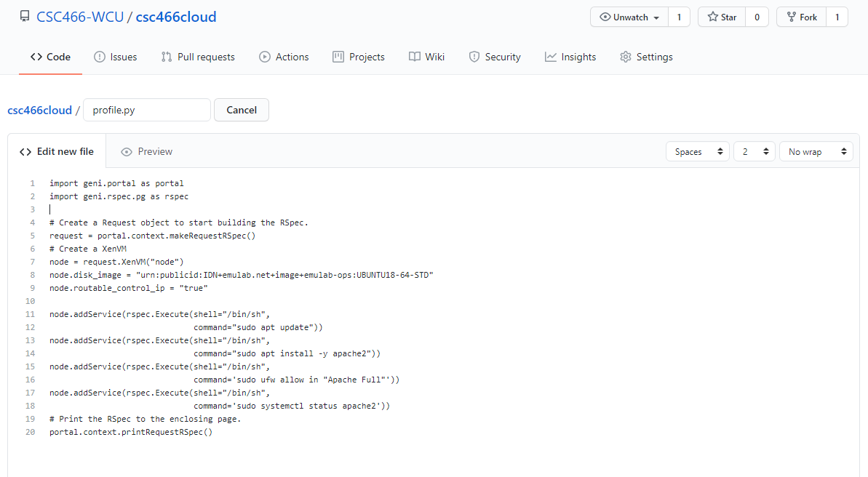The image size is (868, 477).
Task: Open the Wiki tab
Action: click(x=426, y=57)
